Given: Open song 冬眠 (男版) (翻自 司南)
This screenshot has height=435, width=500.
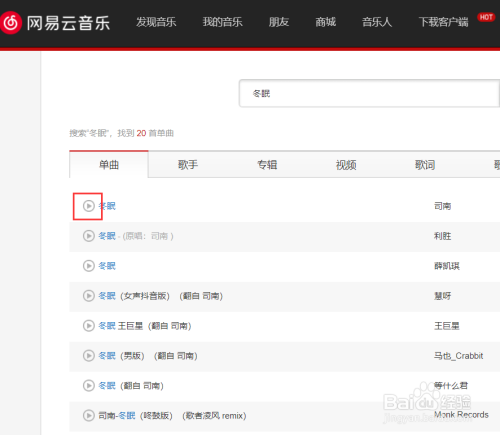Looking at the screenshot, I should coord(148,356).
